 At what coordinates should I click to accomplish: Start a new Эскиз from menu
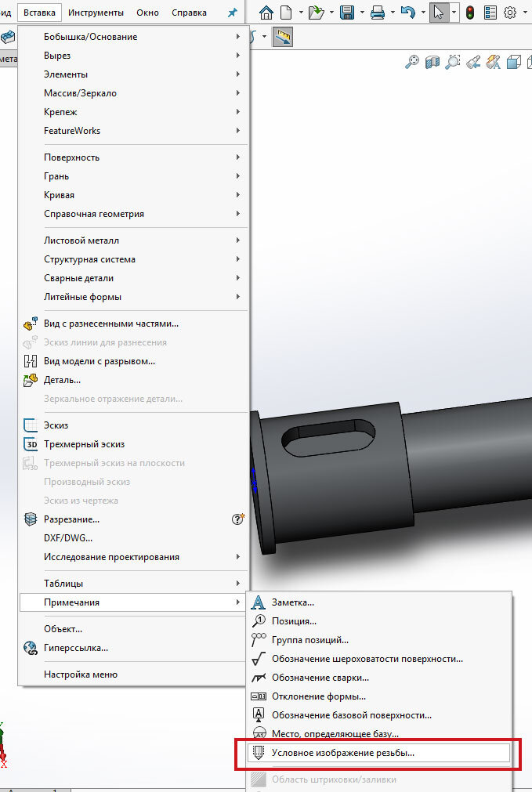click(x=133, y=425)
